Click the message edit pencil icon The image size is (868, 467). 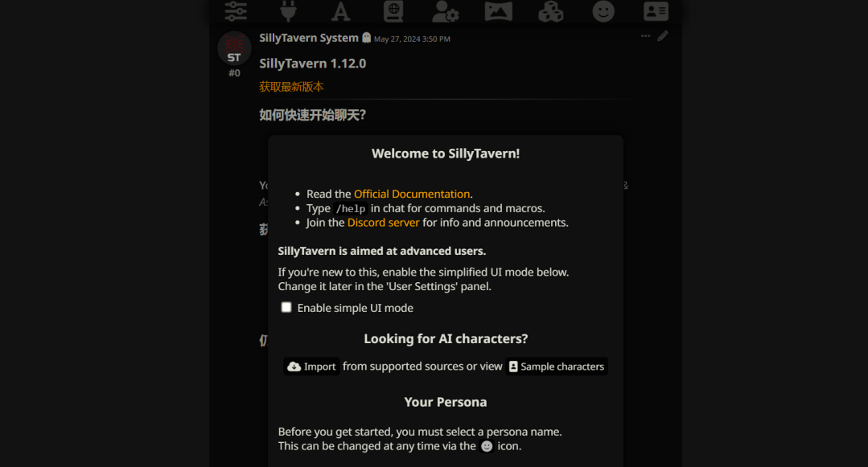(x=663, y=36)
